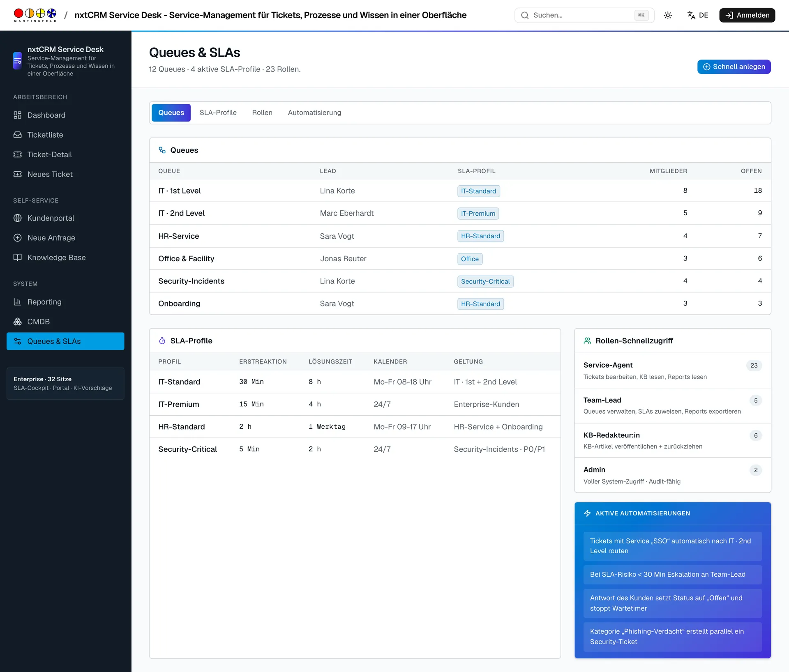Open the DE language selector

coord(698,15)
